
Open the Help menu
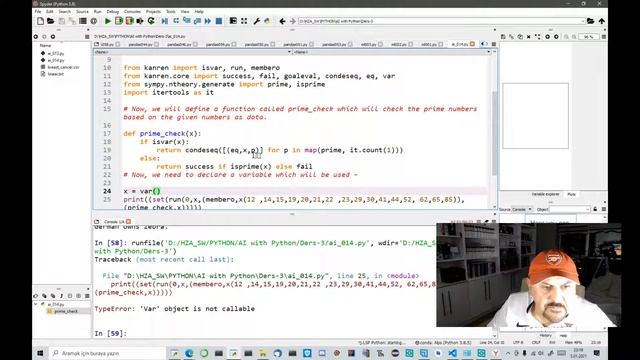click(x=199, y=12)
